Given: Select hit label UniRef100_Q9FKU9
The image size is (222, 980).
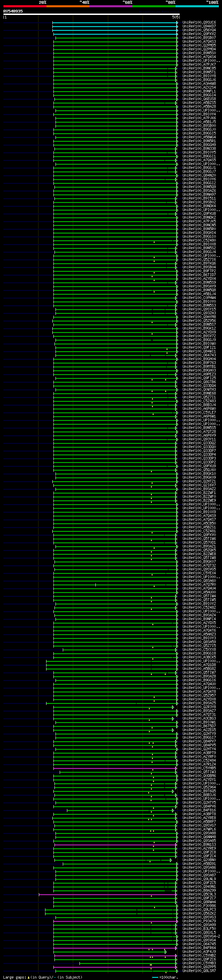Looking at the screenshot, I should click(199, 466).
